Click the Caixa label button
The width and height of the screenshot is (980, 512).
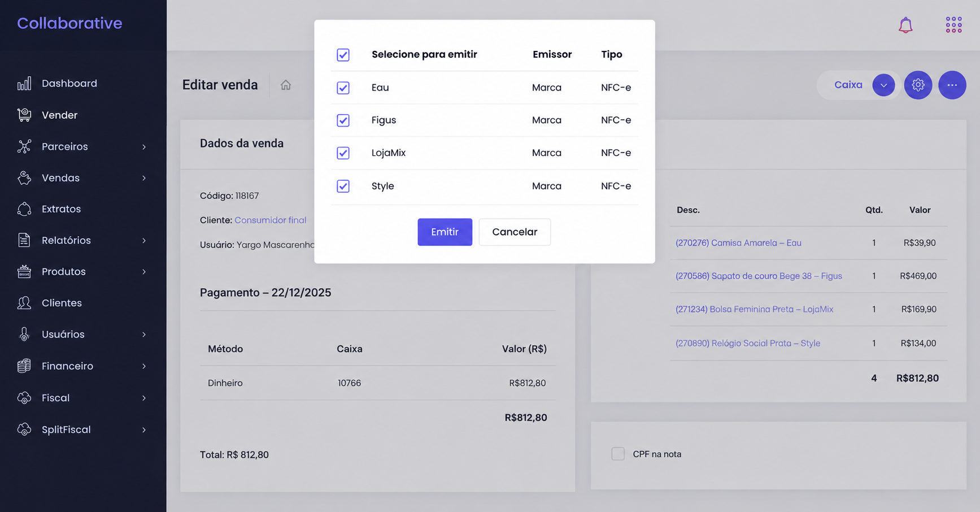pos(848,85)
